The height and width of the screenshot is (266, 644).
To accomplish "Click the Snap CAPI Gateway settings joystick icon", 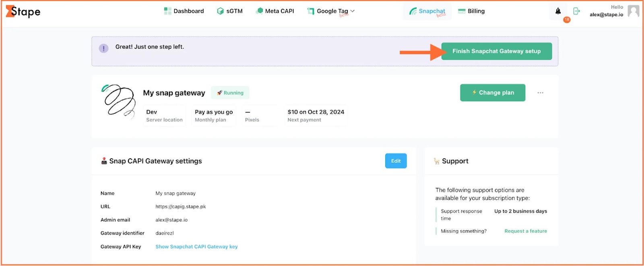I will pos(104,161).
